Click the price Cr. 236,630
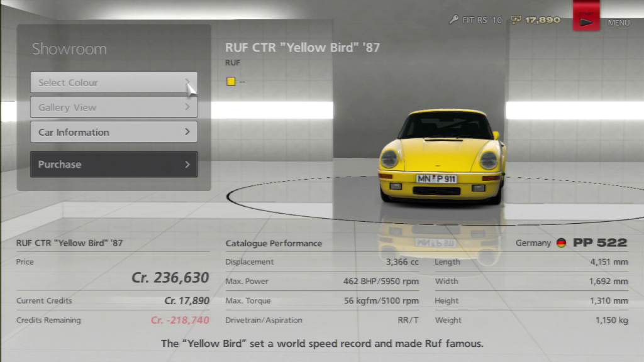 (x=170, y=278)
